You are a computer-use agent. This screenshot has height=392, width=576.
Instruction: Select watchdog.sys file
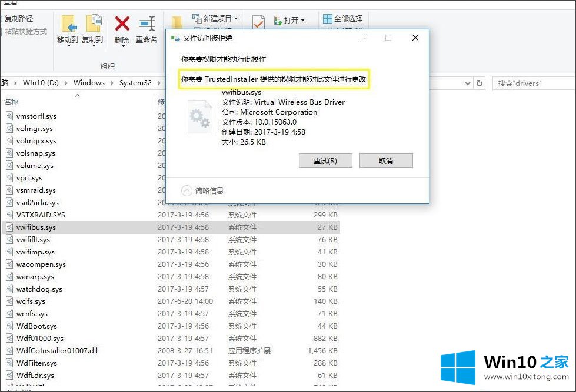click(39, 289)
